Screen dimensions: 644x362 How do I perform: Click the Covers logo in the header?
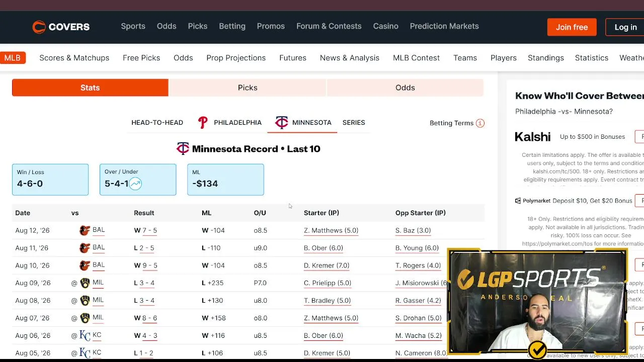[61, 27]
